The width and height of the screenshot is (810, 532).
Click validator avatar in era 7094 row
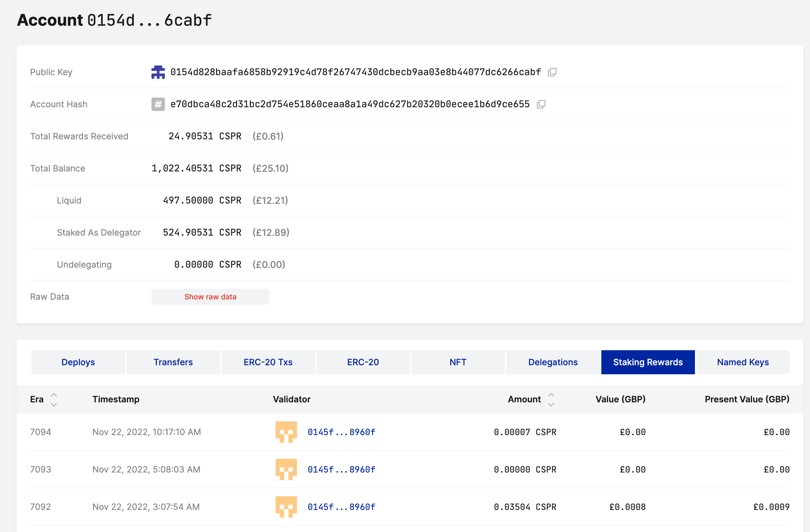point(286,432)
